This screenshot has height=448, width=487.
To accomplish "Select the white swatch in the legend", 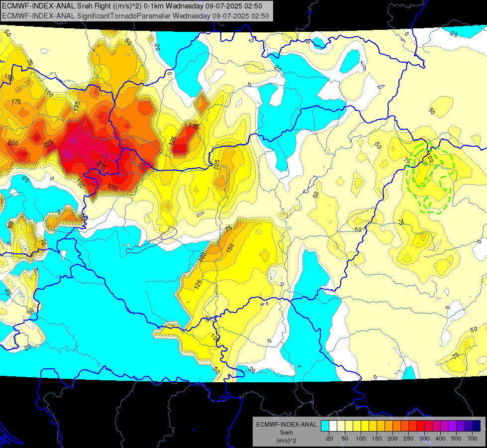I will click(333, 426).
